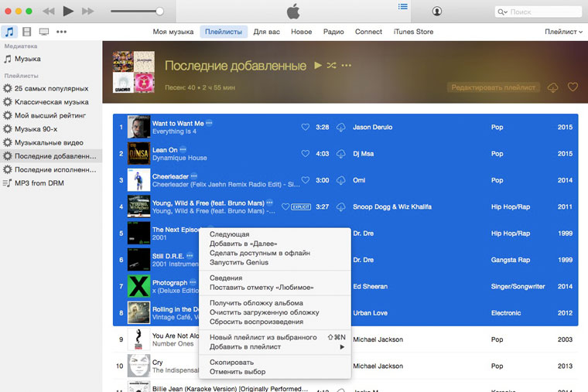588x392 pixels.
Task: Choose Добавить в «Далее» menu item
Action: 275,244
